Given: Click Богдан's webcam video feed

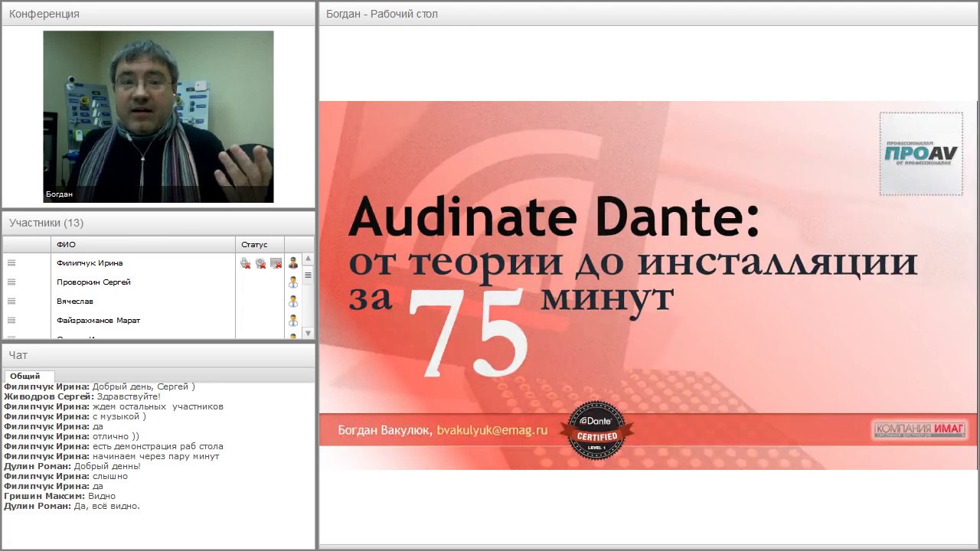Looking at the screenshot, I should click(158, 116).
